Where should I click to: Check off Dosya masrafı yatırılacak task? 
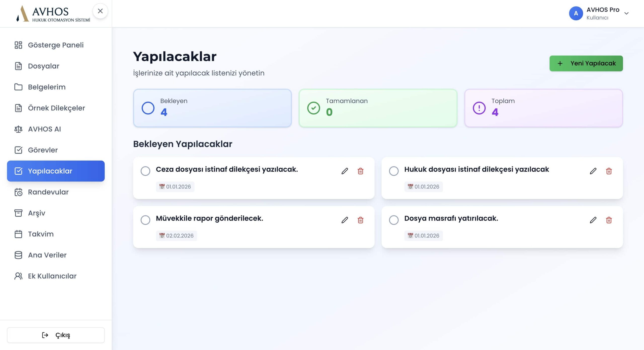pyautogui.click(x=394, y=220)
